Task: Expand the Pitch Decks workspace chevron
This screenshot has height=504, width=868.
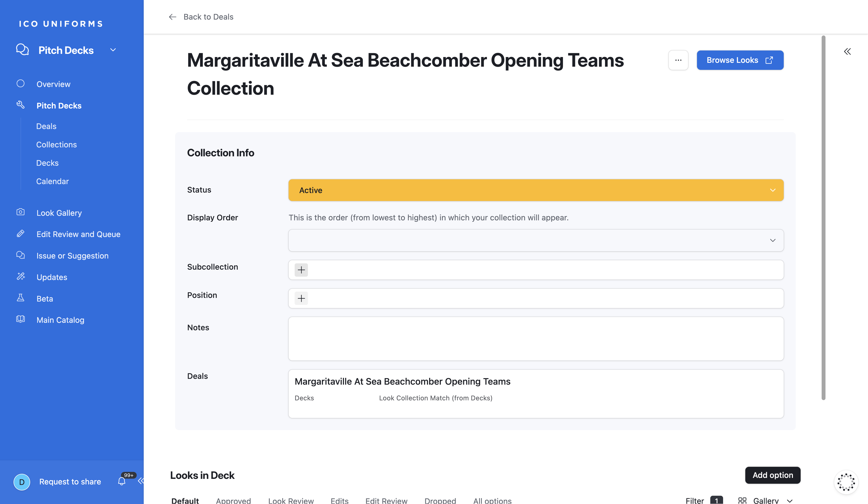Action: coord(113,50)
